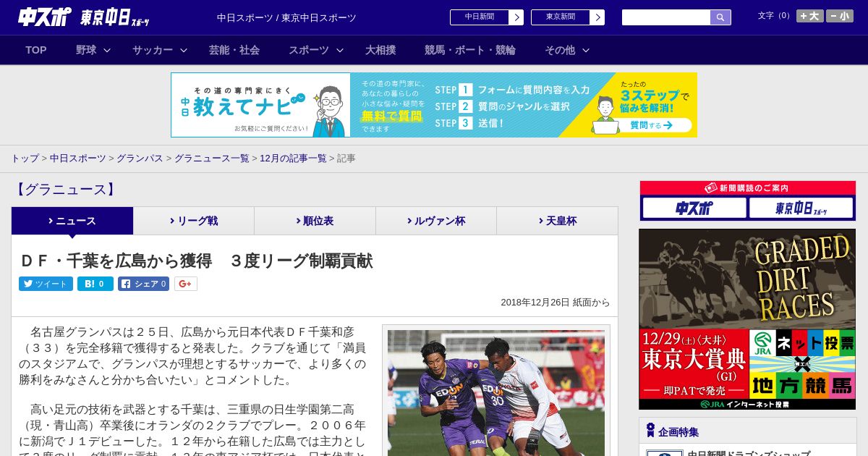This screenshot has width=868, height=456.
Task: Expand the その他 menu
Action: click(567, 50)
